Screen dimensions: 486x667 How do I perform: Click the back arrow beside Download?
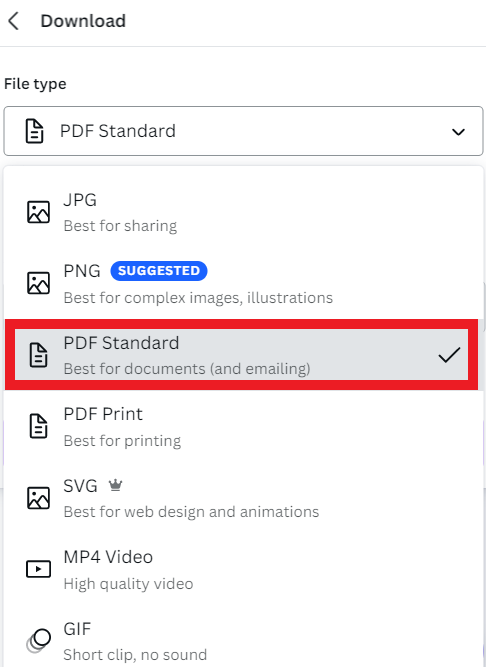point(14,21)
